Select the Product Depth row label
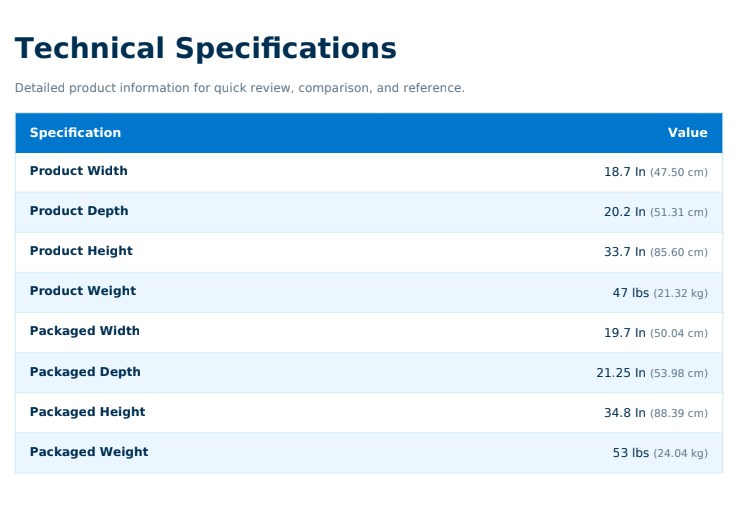The width and height of the screenshot is (743, 509). click(79, 211)
